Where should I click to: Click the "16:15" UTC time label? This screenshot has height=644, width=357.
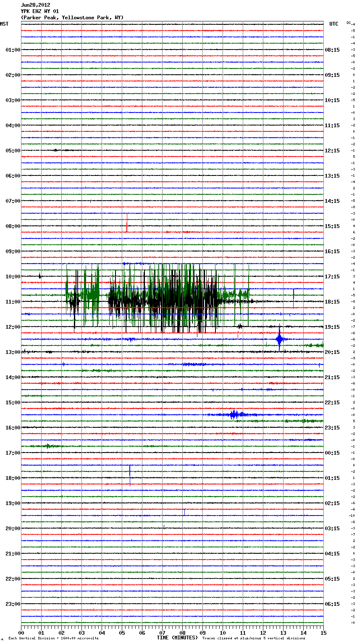[x=332, y=251]
